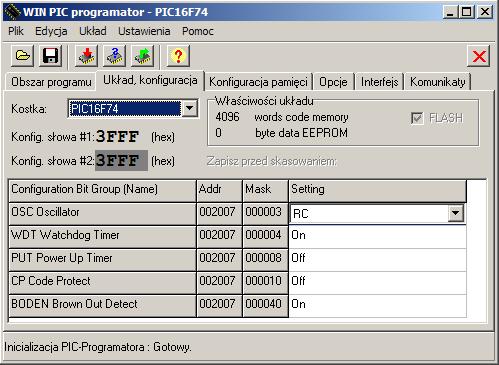Click the status bar text 'Inicializacja PIC-Programatora : Gotowy.'
499x365 pixels.
click(x=98, y=347)
